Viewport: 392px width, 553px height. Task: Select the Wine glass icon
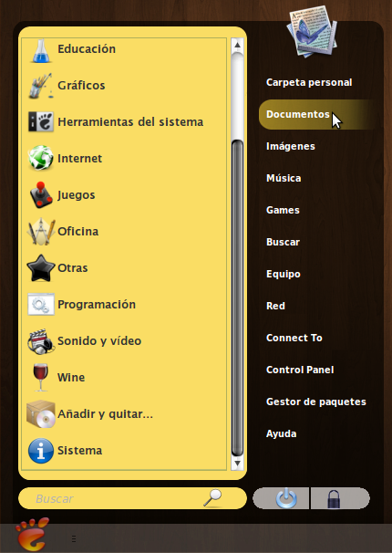coord(40,378)
